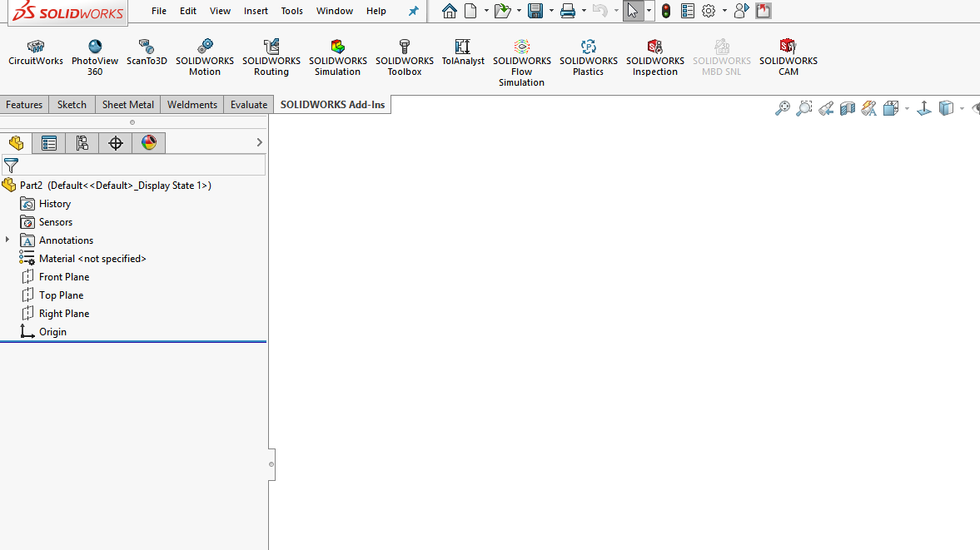Expand the Print dropdown arrow

point(584,11)
